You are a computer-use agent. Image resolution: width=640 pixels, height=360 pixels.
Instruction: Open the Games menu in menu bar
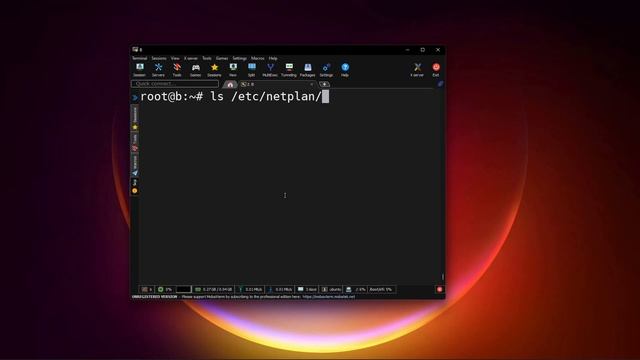pos(222,58)
